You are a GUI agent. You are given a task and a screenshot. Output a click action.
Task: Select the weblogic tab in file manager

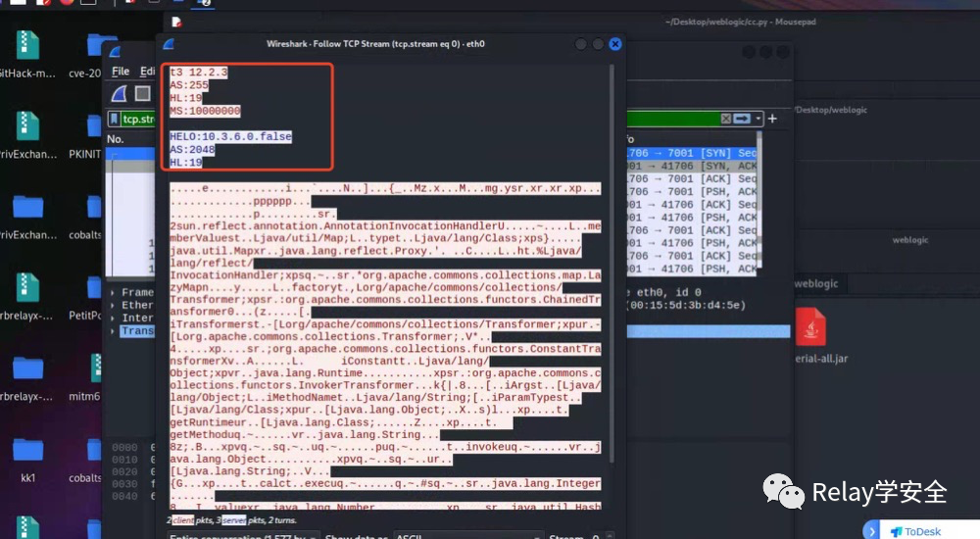click(x=816, y=283)
